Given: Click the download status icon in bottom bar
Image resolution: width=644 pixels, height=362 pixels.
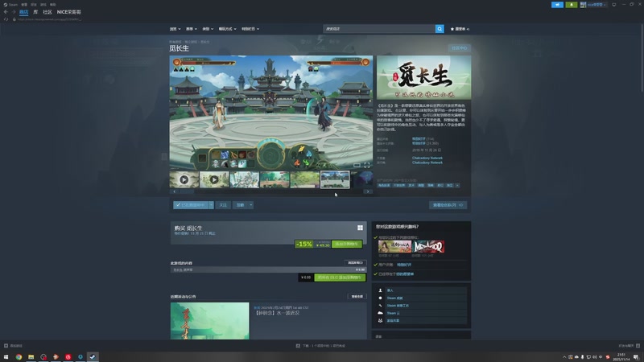Looking at the screenshot, I should pos(298,346).
